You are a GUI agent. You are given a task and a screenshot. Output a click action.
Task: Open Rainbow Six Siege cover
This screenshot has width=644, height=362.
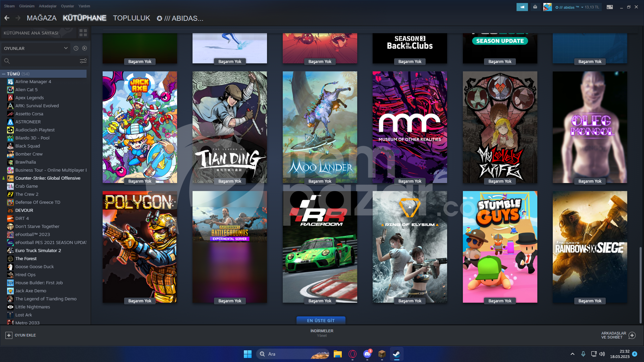(590, 247)
